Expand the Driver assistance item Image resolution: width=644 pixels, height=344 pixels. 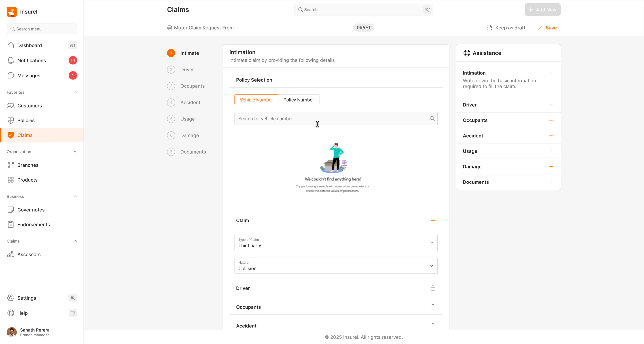[x=551, y=105]
